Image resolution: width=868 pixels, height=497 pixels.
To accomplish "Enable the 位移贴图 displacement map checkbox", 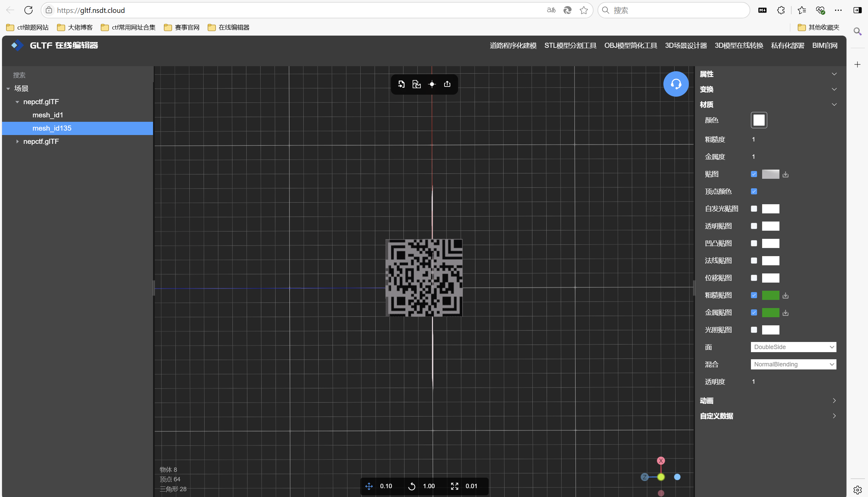I will [x=754, y=278].
